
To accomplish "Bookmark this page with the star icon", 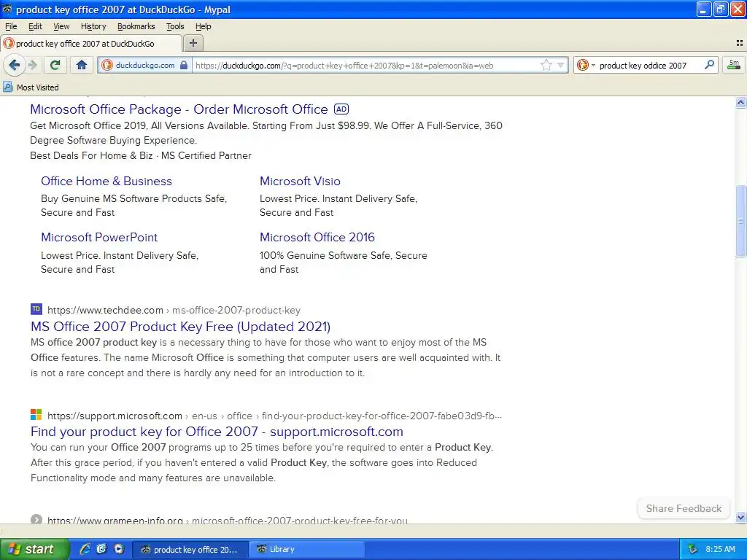I will tap(546, 65).
